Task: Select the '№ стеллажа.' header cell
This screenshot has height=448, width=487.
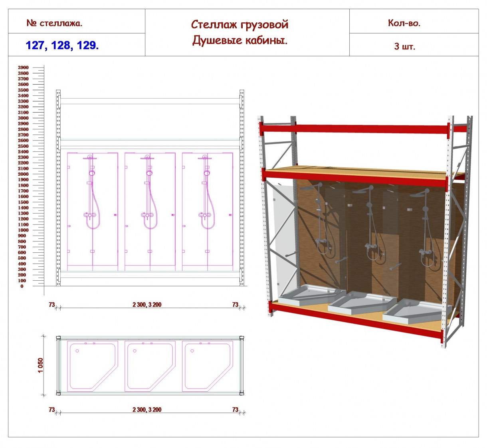Action: 77,21
